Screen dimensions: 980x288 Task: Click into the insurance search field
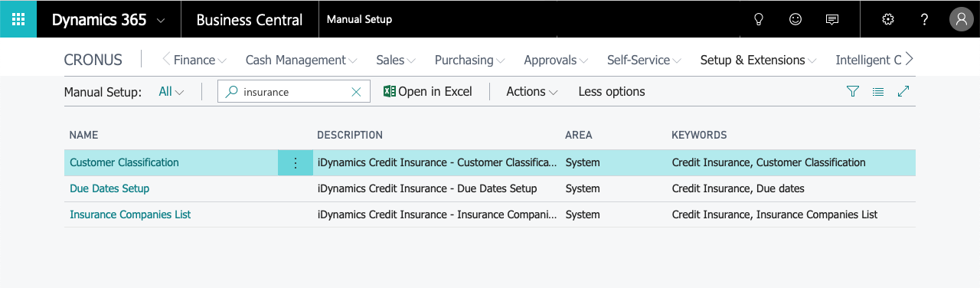[295, 92]
